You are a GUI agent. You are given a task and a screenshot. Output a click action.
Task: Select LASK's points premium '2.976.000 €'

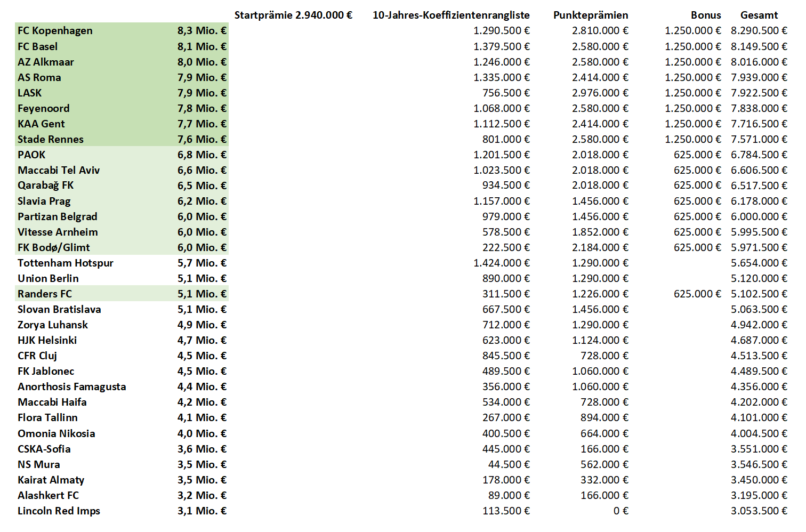point(600,93)
